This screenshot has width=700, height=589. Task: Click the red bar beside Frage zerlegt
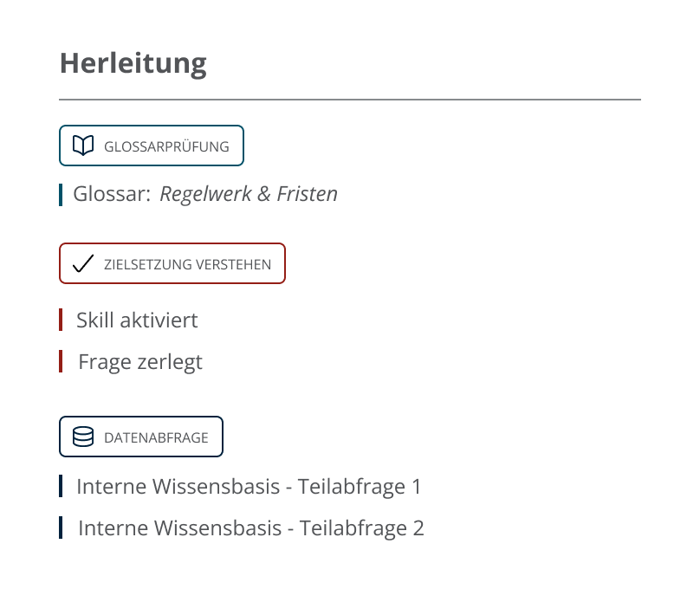point(61,361)
